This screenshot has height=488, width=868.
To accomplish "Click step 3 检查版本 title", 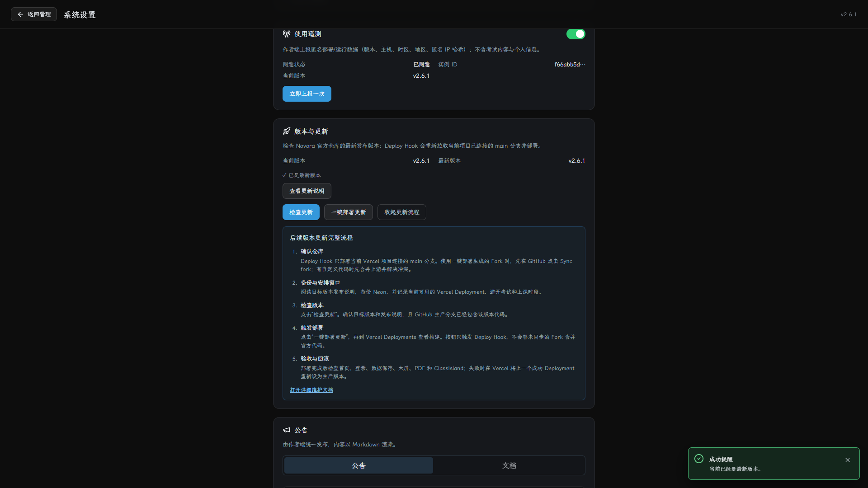I will pos(312,305).
